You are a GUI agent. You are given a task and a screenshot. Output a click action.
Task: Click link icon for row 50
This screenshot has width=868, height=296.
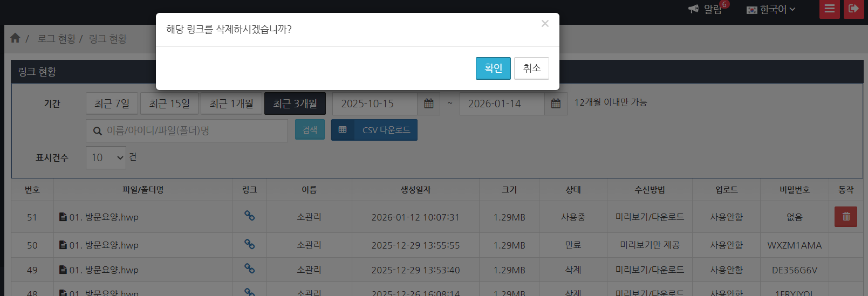249,244
